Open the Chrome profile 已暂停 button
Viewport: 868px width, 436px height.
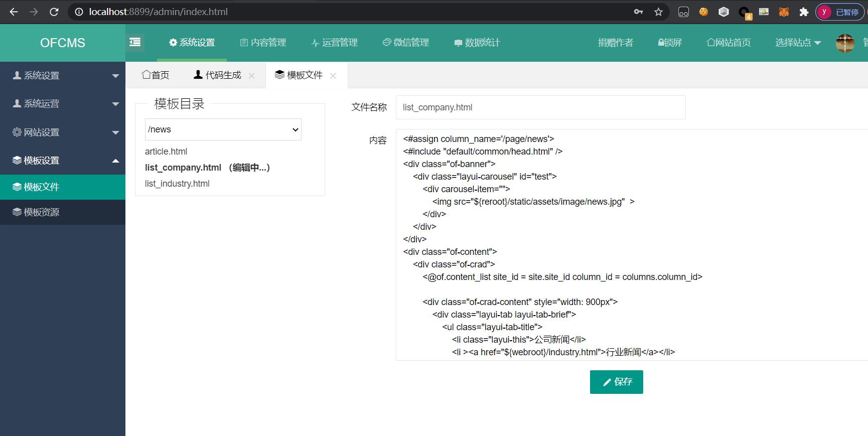(840, 12)
